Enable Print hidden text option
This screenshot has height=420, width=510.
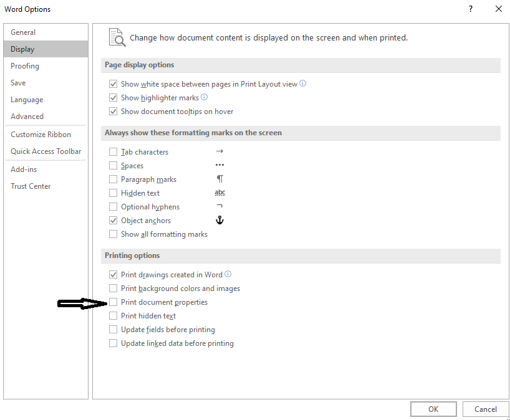click(x=113, y=316)
